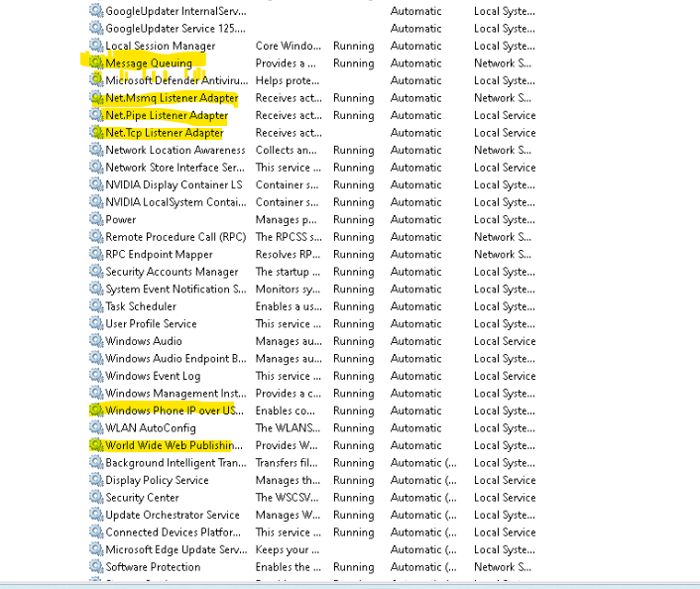Click Running status in the Task Scheduler row

click(x=354, y=306)
